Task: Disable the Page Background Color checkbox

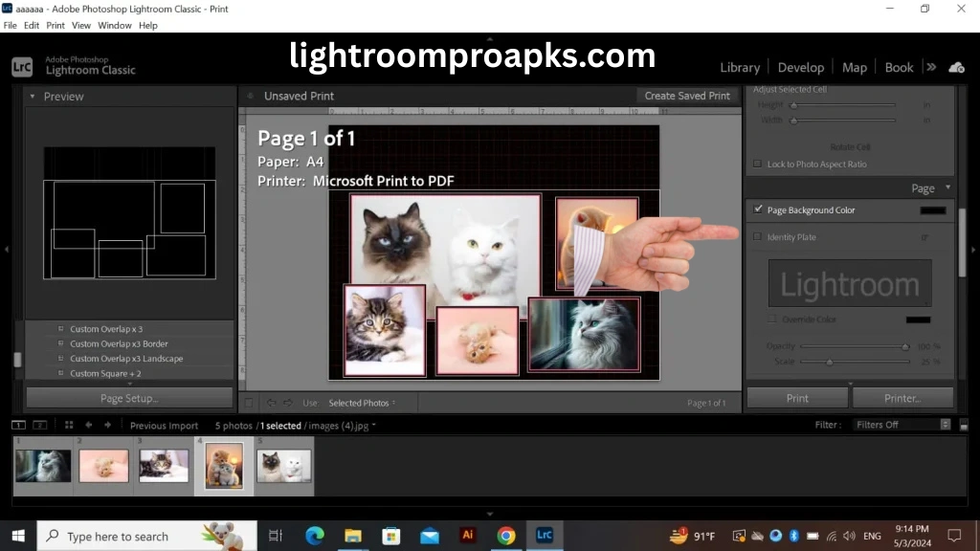Action: point(758,209)
